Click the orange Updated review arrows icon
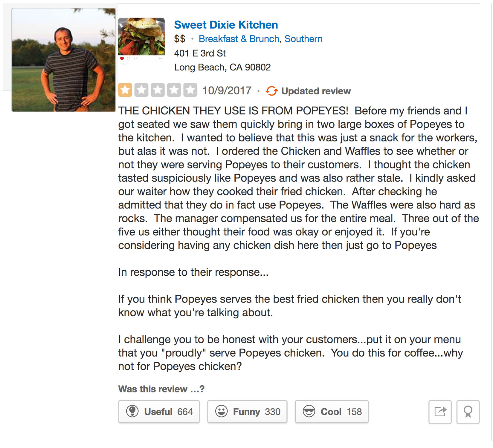 click(x=271, y=91)
